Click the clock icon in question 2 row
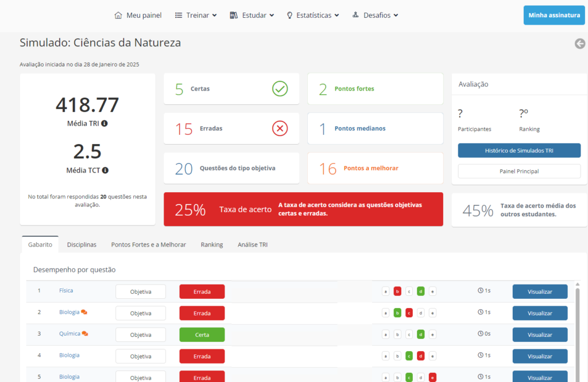This screenshot has height=382, width=588. tap(481, 312)
